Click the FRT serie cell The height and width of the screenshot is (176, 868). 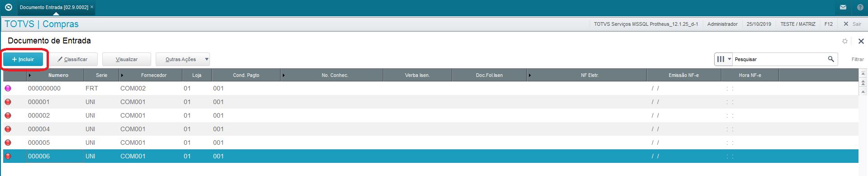(x=92, y=88)
